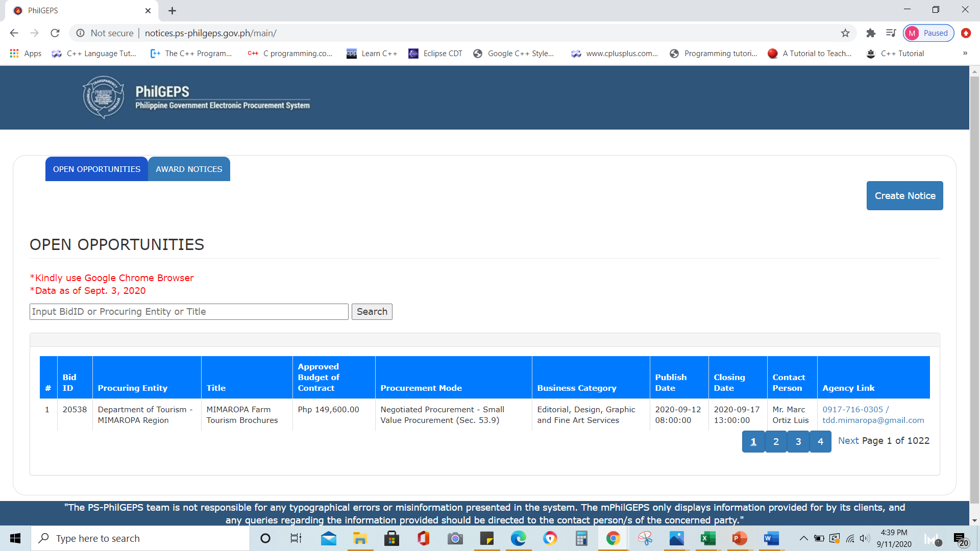Focus the BidID or Procuring Entity search field
Image resolution: width=980 pixels, height=551 pixels.
189,312
